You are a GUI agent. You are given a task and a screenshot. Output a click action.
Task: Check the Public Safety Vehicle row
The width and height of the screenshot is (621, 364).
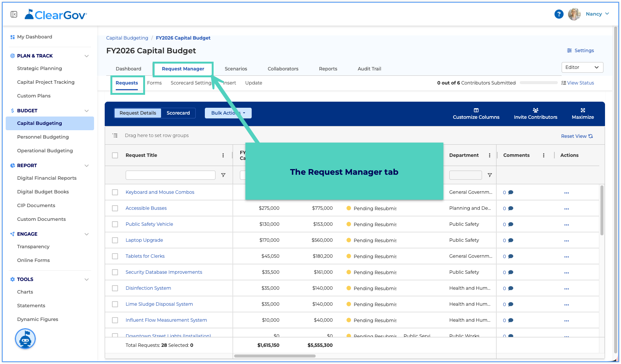click(115, 224)
